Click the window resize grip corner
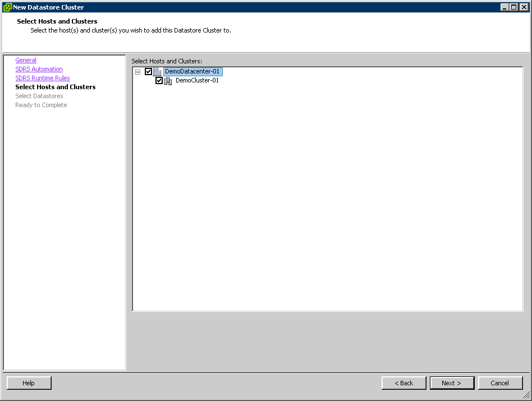 pos(526,395)
